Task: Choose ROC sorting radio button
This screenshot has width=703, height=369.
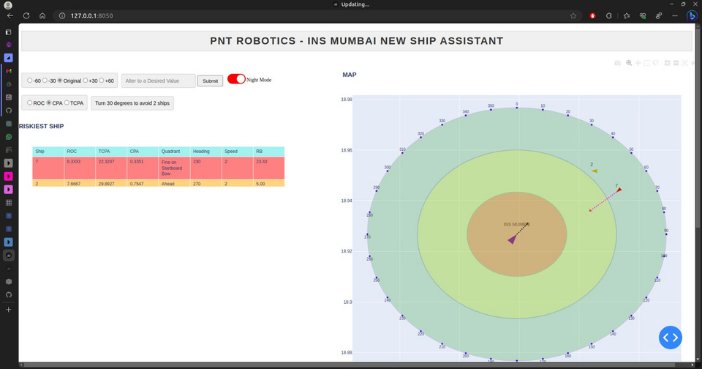Action: [x=30, y=103]
